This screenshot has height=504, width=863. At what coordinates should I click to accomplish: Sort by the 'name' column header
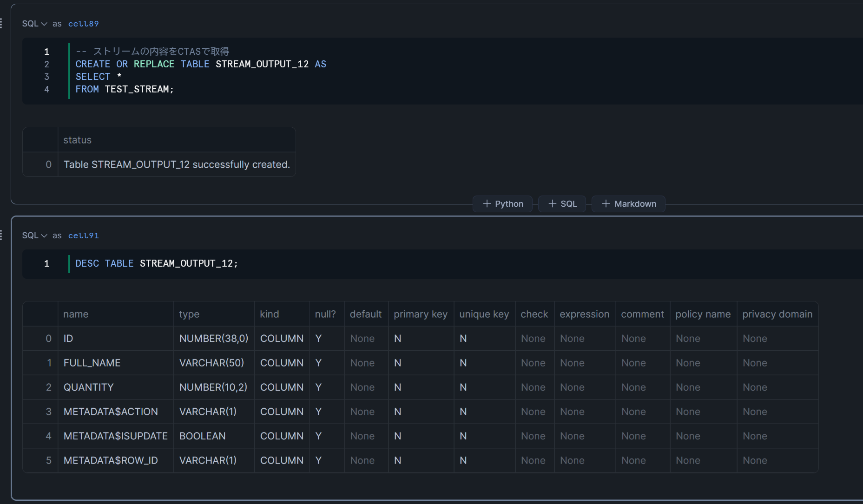(x=116, y=314)
